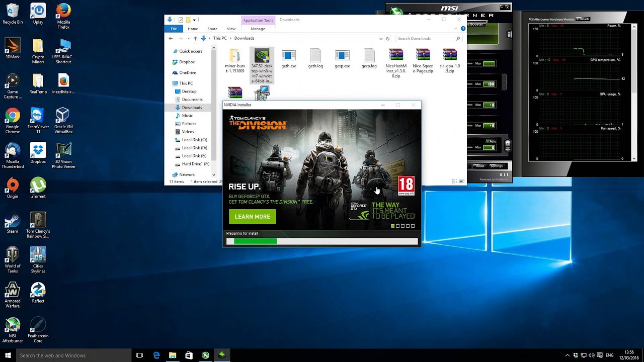This screenshot has width=644, height=362.
Task: Open the Store icon on the taskbar
Action: [x=189, y=355]
